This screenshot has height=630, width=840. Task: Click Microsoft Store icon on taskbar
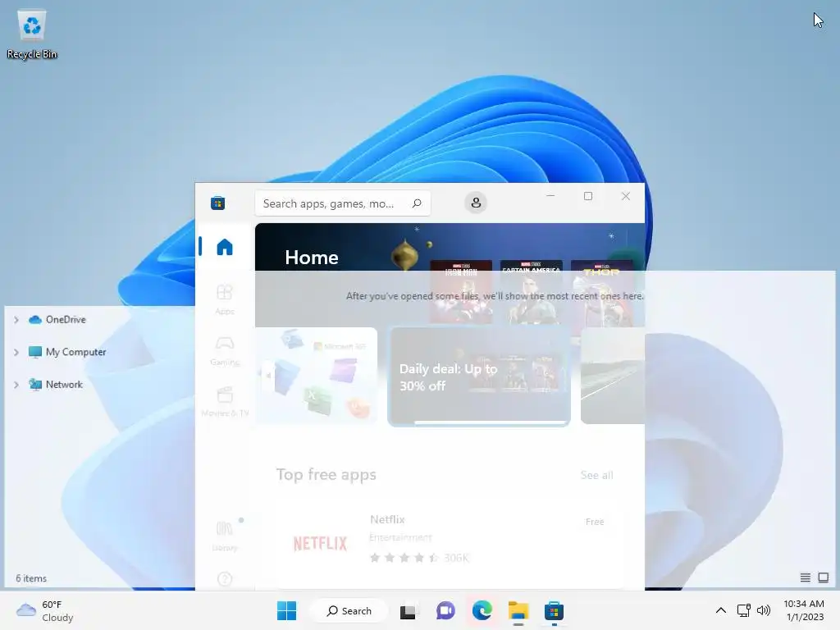(x=554, y=610)
